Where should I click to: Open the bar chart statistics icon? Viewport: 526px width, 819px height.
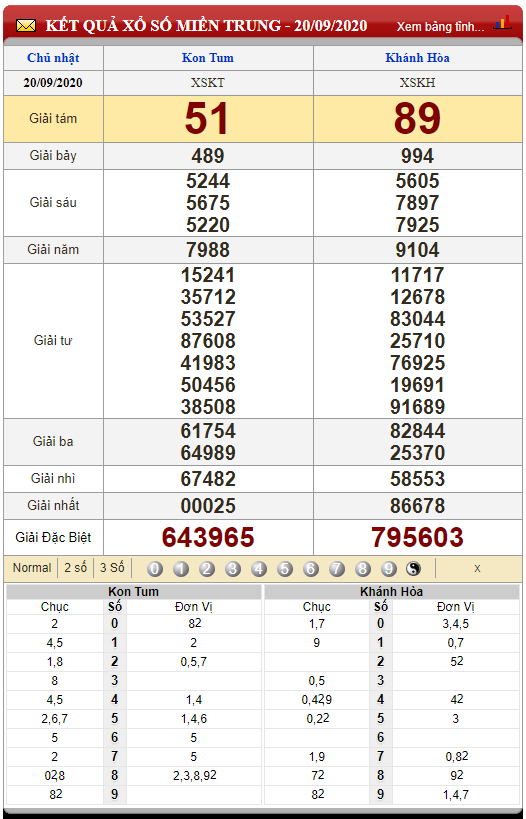(x=502, y=22)
